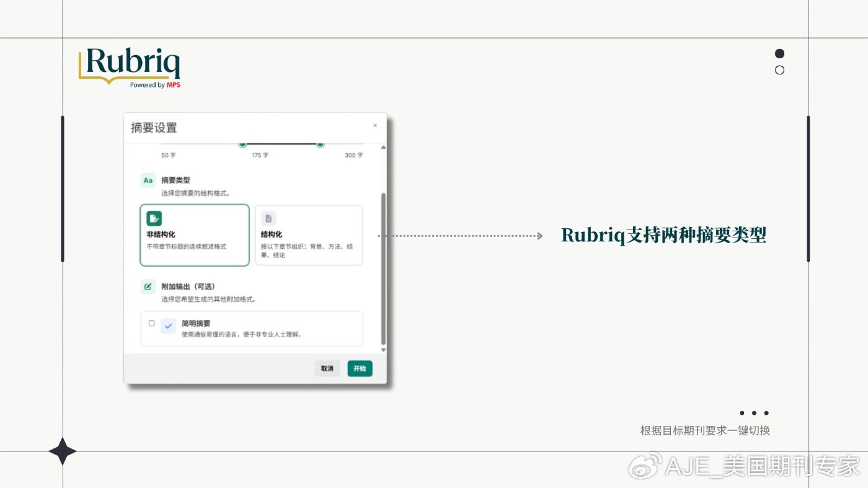Click the 摘要设置 dialog title

[154, 128]
